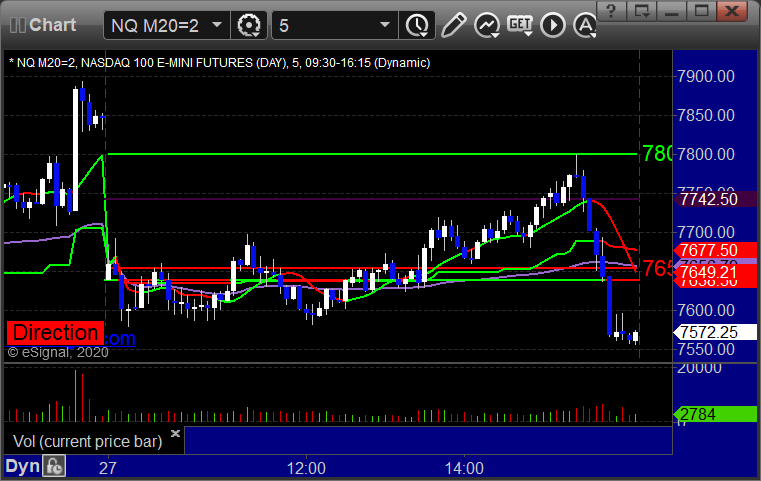
Task: Expand the NQ M20=2 symbol dropdown
Action: point(217,24)
